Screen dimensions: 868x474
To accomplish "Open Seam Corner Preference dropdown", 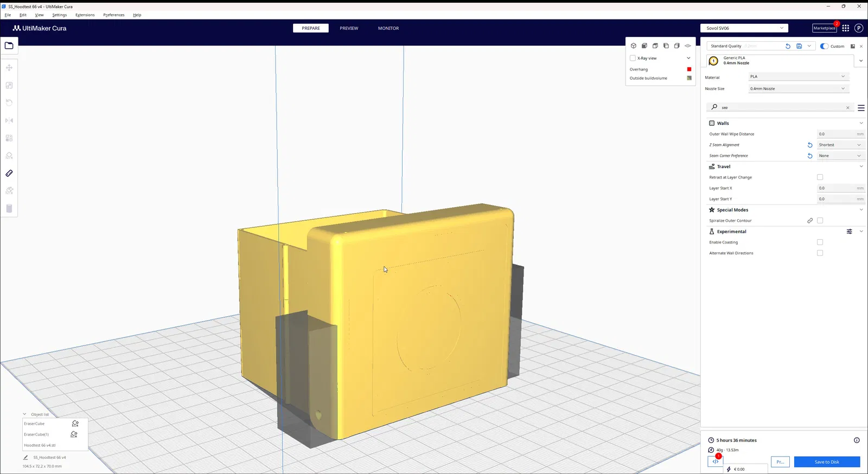I will pos(840,156).
